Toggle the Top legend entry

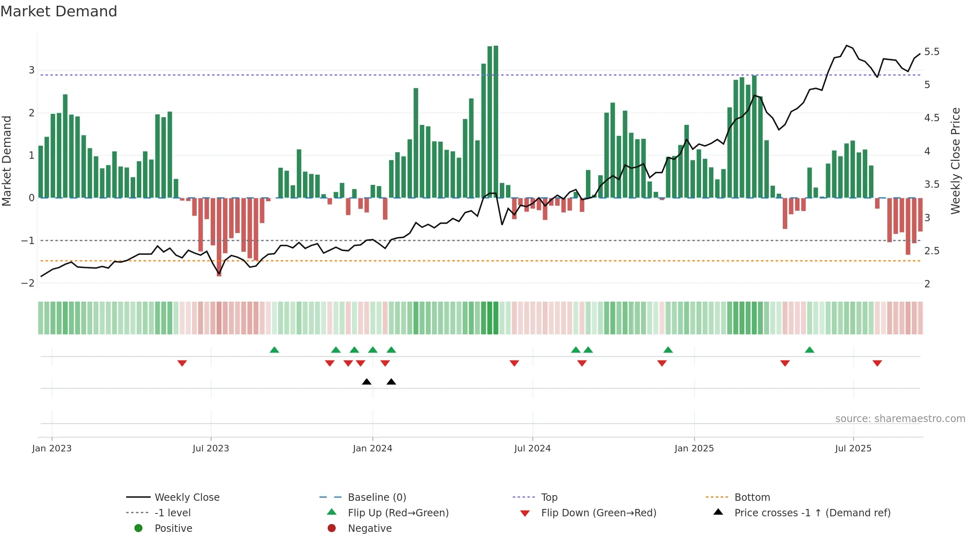(535, 497)
